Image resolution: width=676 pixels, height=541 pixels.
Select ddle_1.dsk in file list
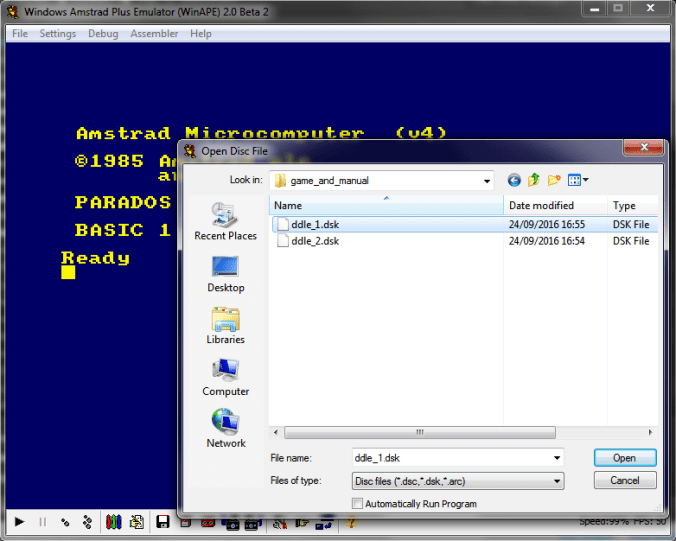point(315,225)
